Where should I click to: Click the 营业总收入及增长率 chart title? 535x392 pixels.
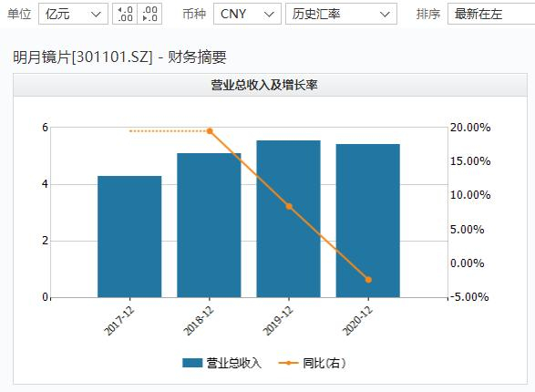(264, 85)
